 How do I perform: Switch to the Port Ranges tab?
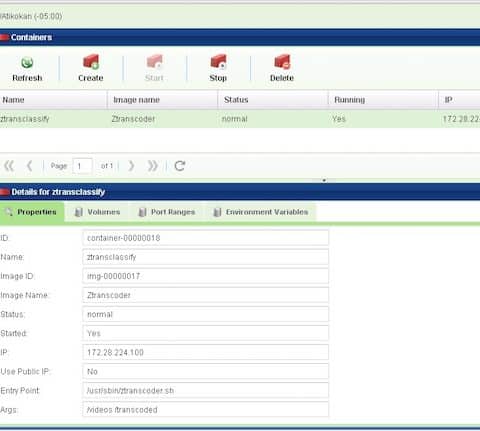click(x=166, y=212)
